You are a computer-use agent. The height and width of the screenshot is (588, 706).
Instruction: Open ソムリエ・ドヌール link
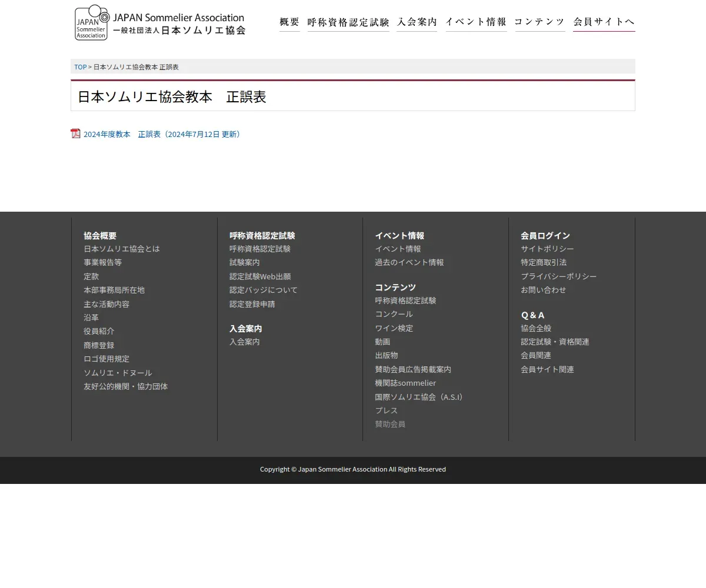click(x=118, y=373)
